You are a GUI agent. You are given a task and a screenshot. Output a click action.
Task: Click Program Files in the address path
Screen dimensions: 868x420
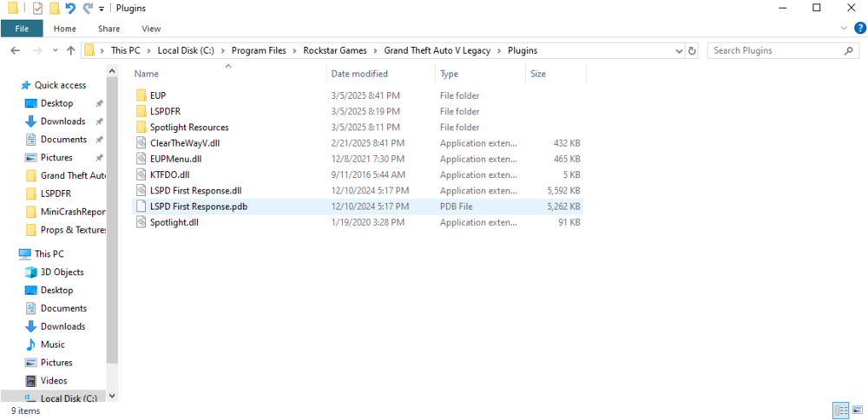[259, 50]
